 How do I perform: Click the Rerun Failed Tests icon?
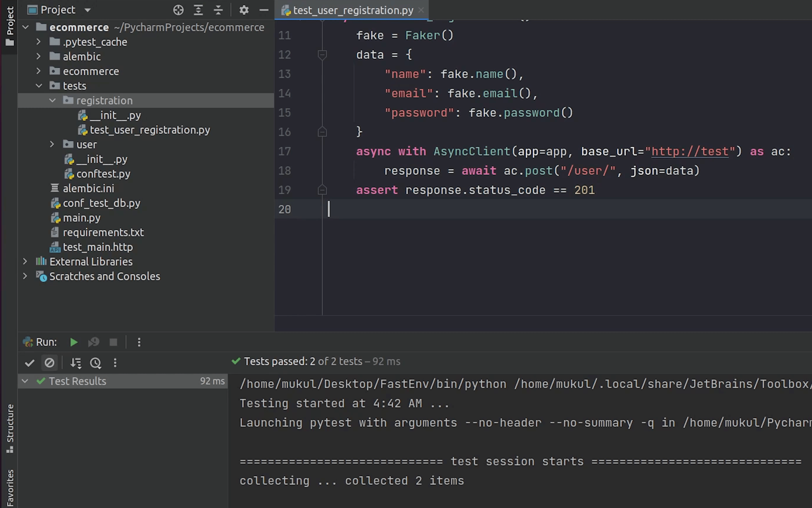tap(93, 342)
